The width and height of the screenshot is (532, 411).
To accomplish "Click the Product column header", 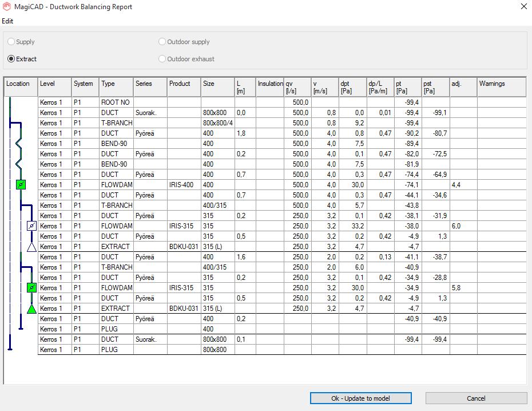I will click(x=184, y=87).
